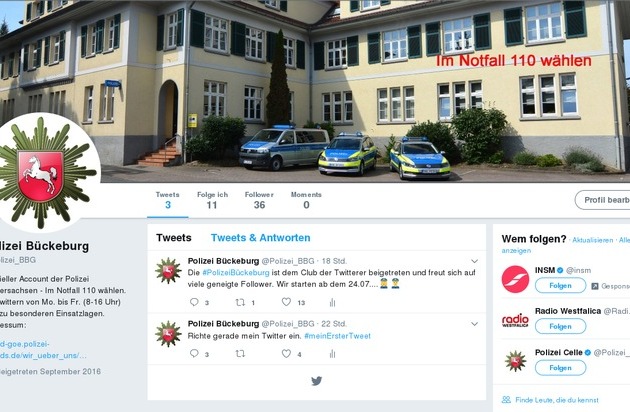Viewport: 630px width, 412px height.
Task: Open the #PolizeiBückeburg hashtag link
Action: click(x=236, y=273)
